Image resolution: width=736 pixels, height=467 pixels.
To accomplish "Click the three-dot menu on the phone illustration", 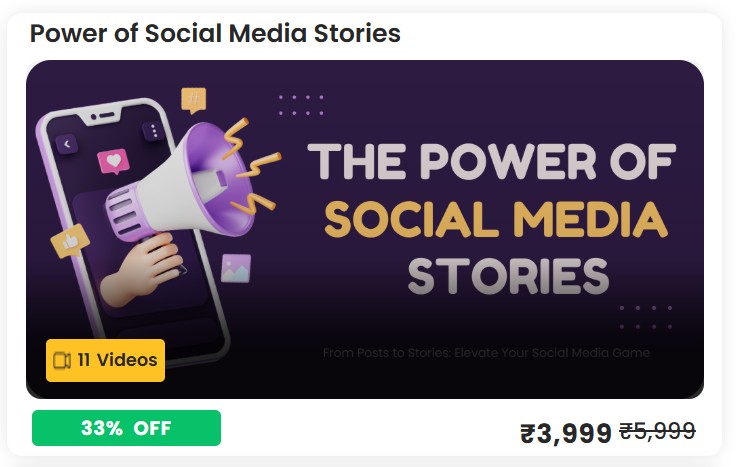I will click(152, 131).
